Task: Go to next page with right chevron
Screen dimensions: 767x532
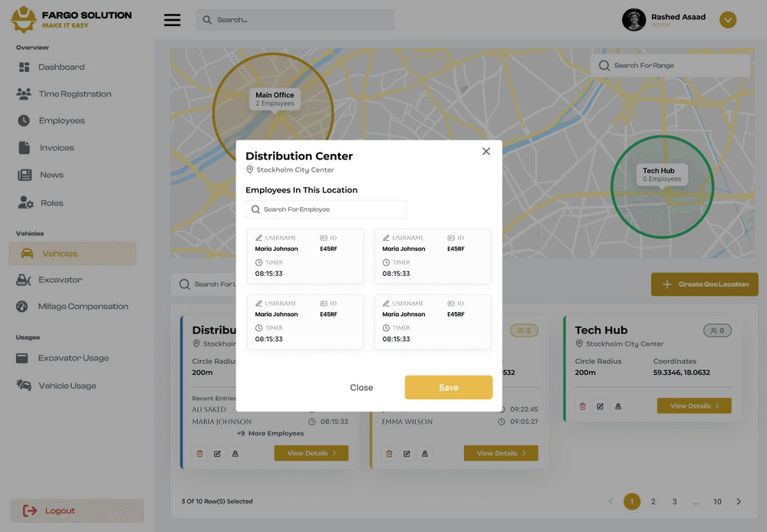Action: point(739,501)
